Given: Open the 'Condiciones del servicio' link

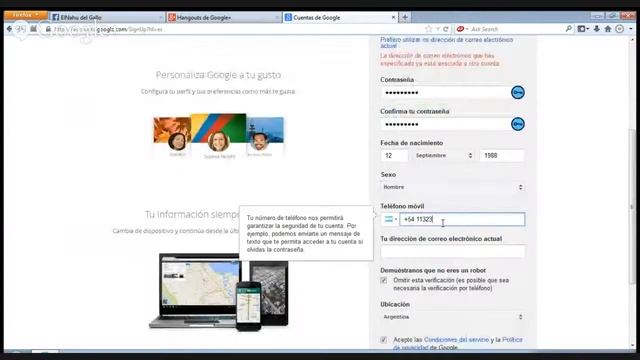Looking at the screenshot, I should [x=456, y=340].
